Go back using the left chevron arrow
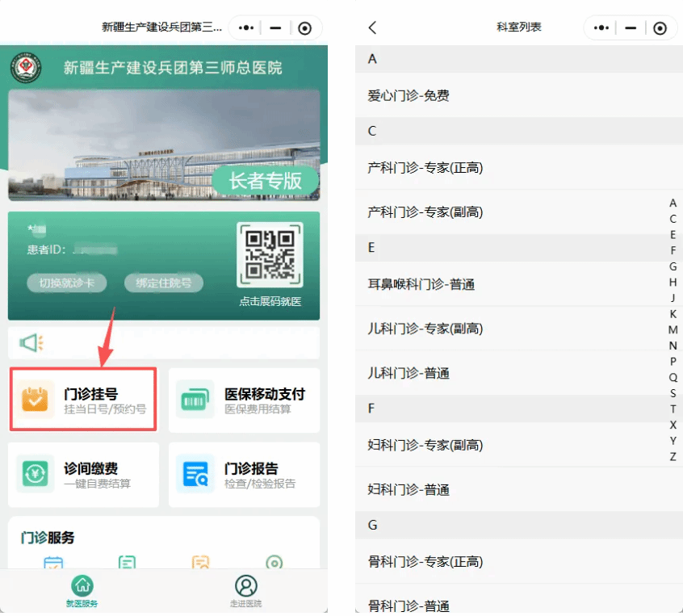The width and height of the screenshot is (683, 616). 372,27
